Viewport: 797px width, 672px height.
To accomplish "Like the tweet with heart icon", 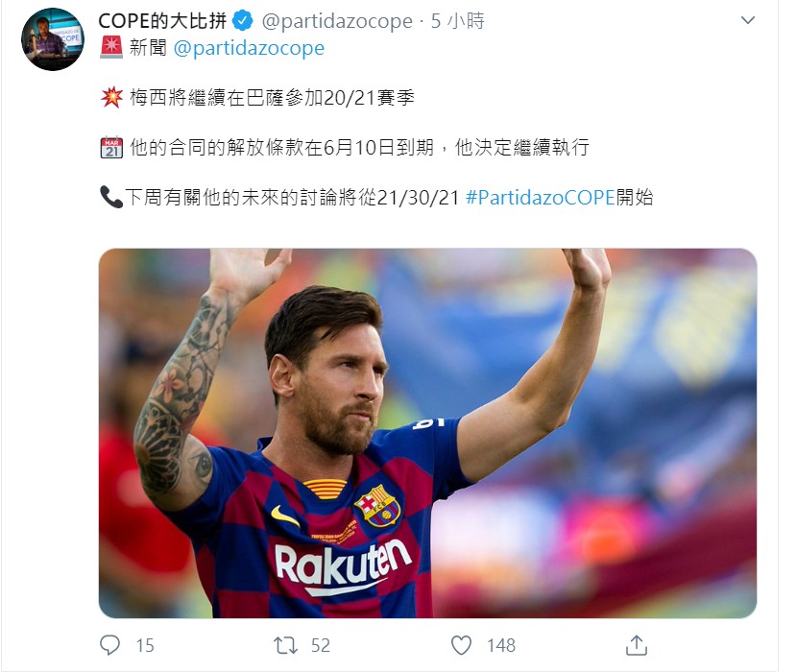I will pyautogui.click(x=462, y=645).
